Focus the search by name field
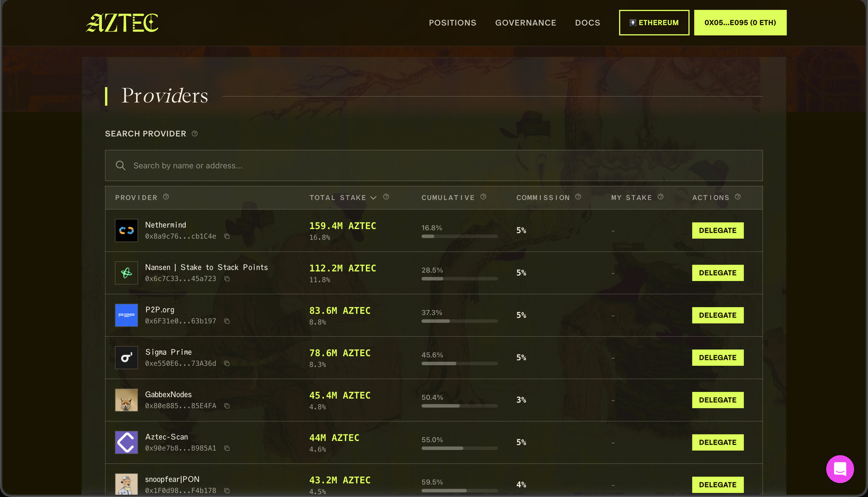868x497 pixels. 433,165
